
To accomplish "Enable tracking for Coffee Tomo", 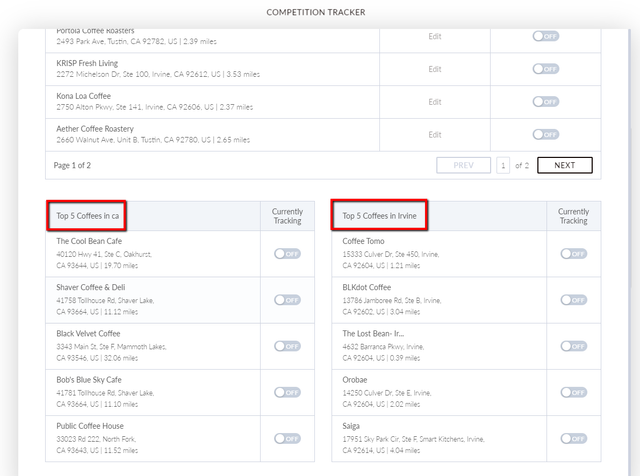I will 573,254.
